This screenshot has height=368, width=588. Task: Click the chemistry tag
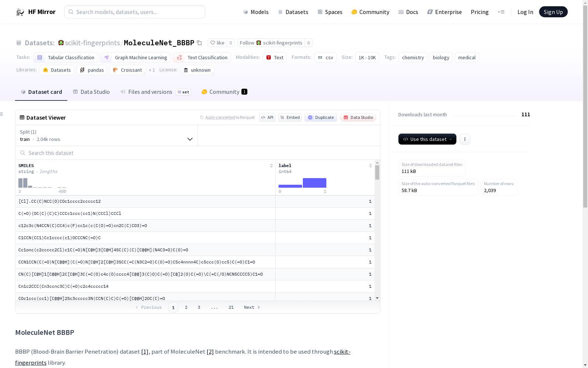(x=413, y=57)
